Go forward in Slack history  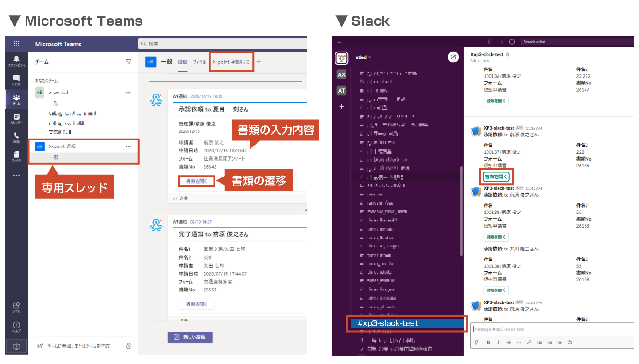pos(501,42)
